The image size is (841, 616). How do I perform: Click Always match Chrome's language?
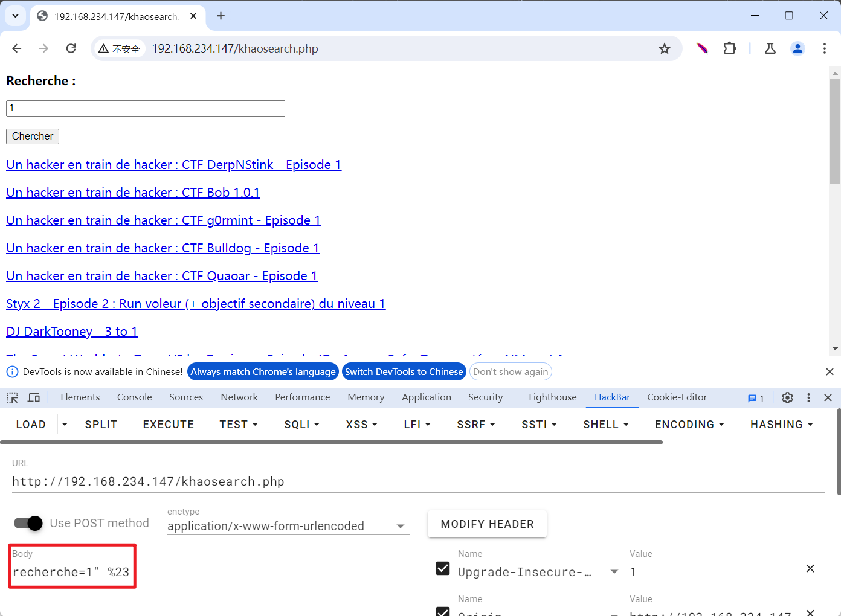(263, 371)
